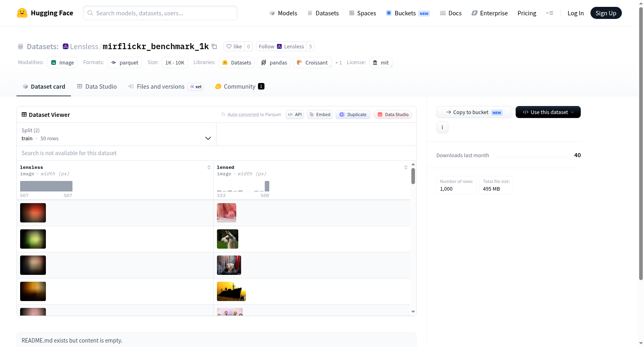Click the heart like button
The width and height of the screenshot is (644, 347).
pos(234,46)
